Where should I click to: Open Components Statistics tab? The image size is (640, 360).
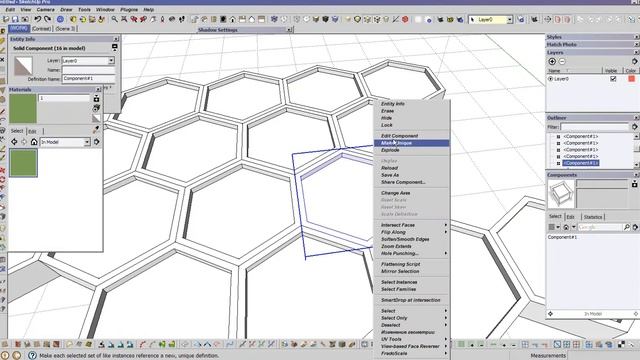pyautogui.click(x=593, y=217)
